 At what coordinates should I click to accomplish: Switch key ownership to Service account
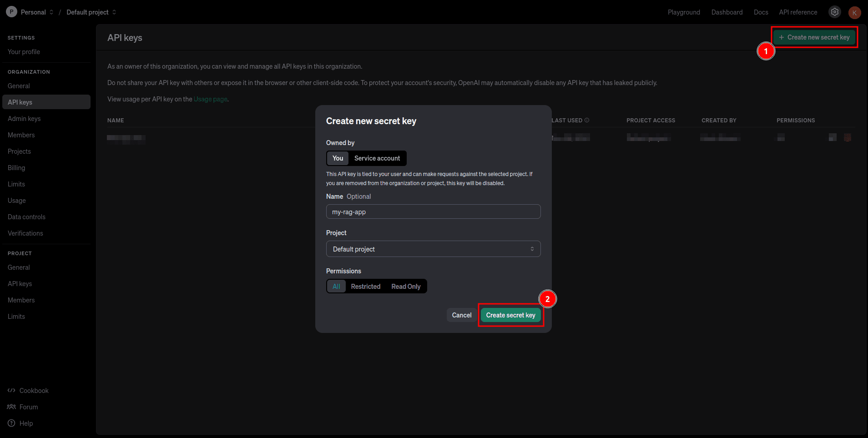click(x=378, y=158)
